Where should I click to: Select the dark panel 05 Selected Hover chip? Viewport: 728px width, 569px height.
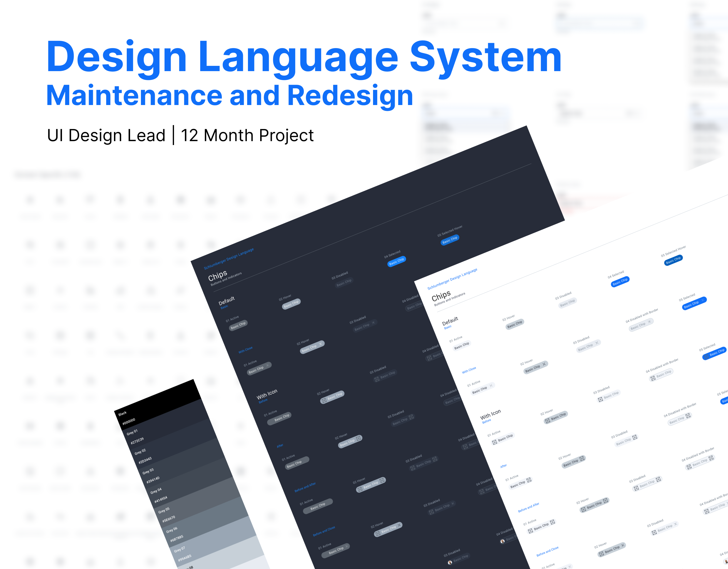(450, 240)
